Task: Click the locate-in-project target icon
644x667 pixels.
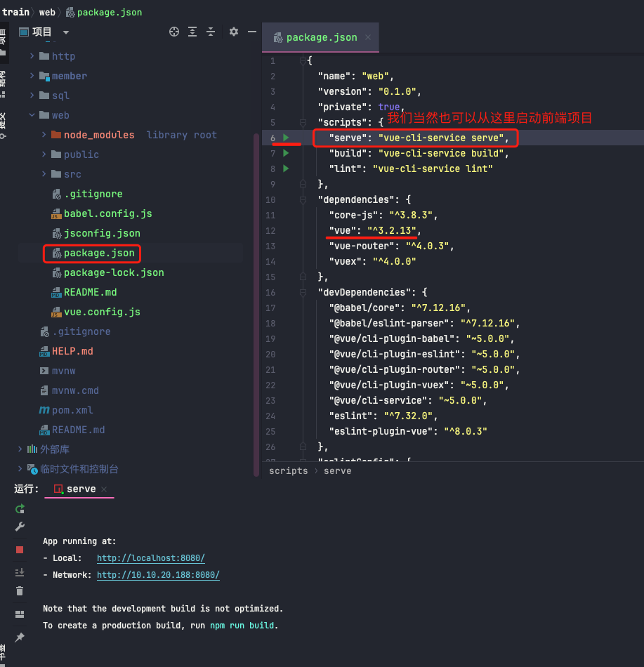Action: coord(174,32)
